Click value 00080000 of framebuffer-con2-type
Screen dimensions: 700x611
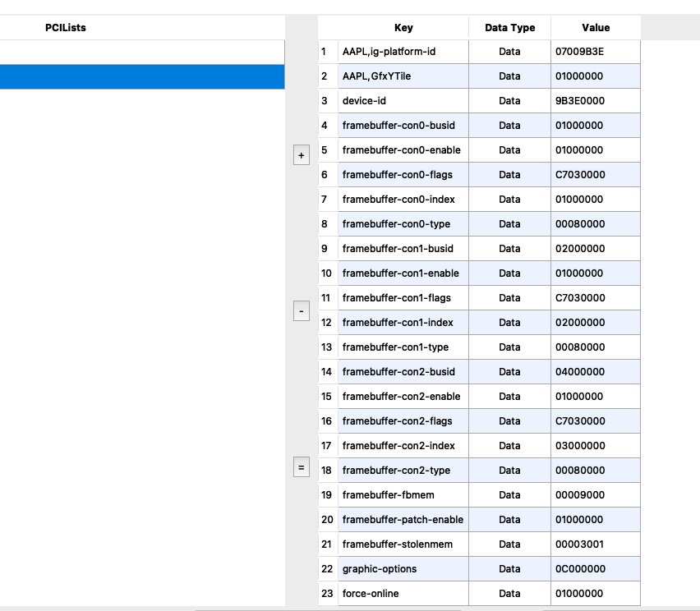click(596, 471)
